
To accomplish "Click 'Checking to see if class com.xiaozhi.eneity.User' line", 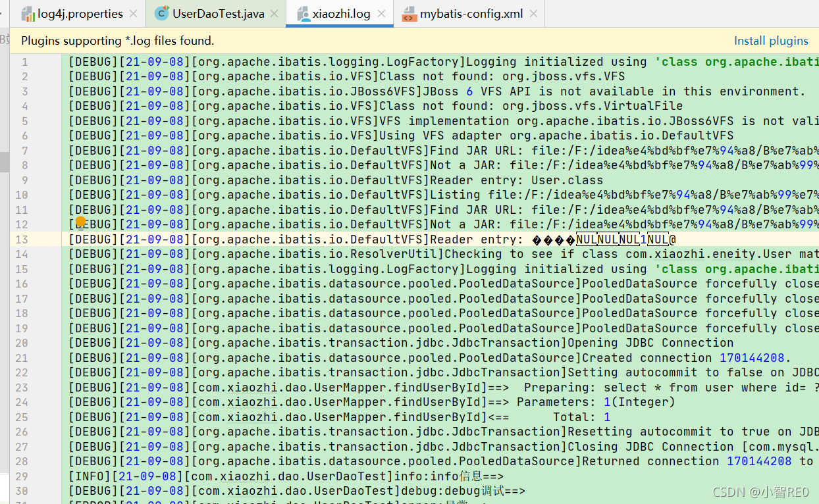I will 443,254.
